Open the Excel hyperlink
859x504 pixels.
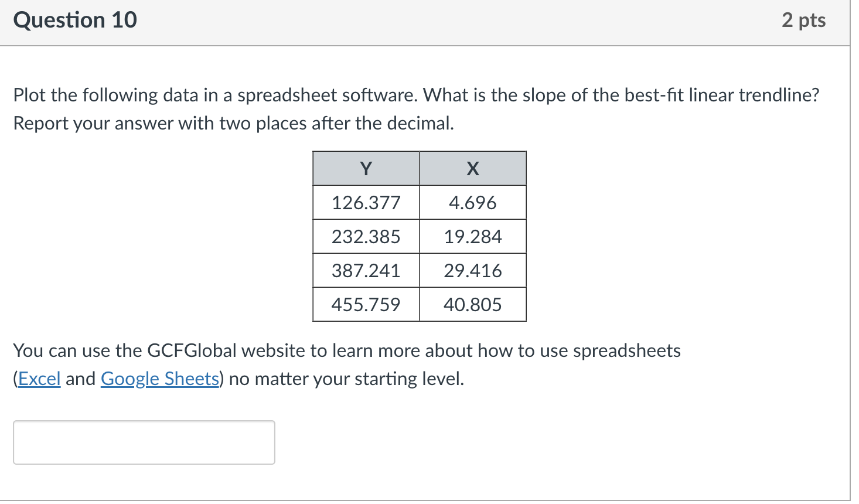point(39,379)
